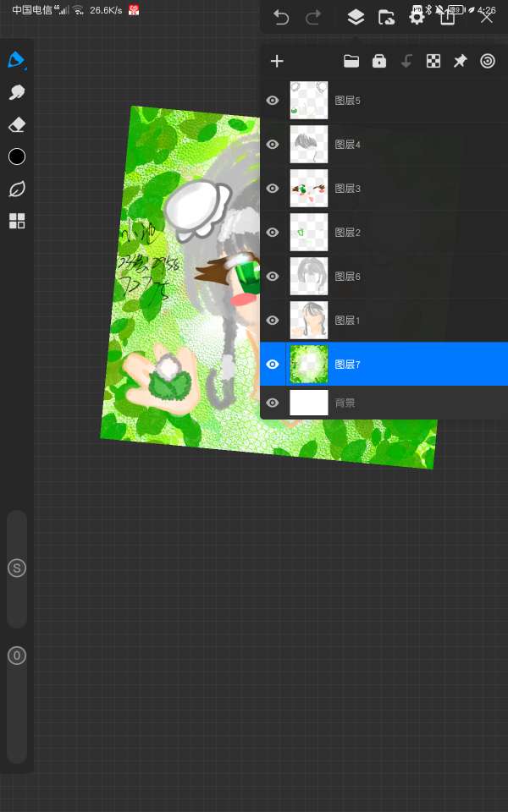Create a layer group folder

[x=351, y=61]
